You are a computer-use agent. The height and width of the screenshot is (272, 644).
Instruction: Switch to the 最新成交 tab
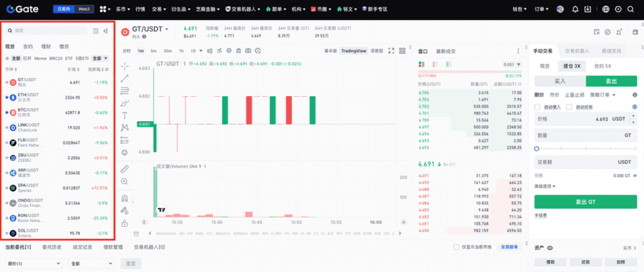[445, 50]
